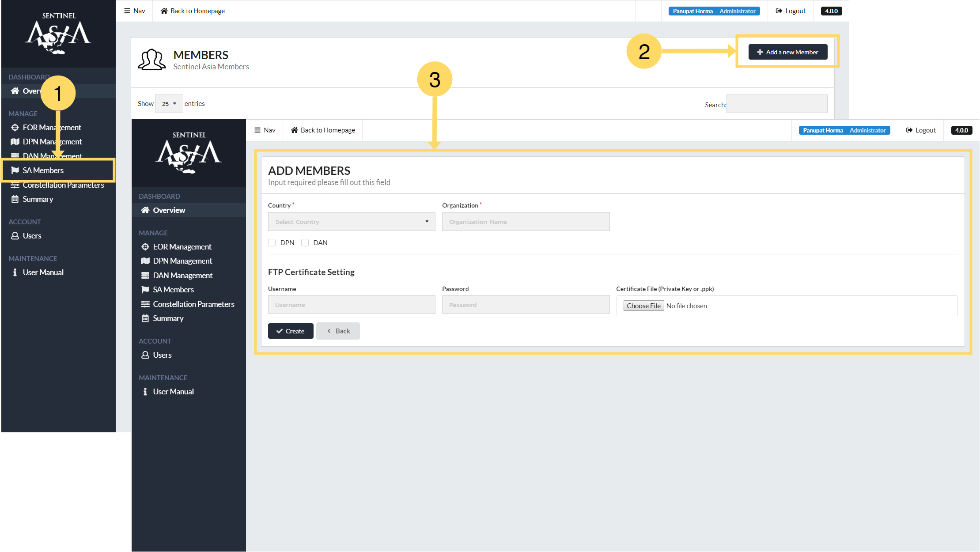This screenshot has height=552, width=980.
Task: Open SA Members highlighted in the left sidebar
Action: click(43, 170)
